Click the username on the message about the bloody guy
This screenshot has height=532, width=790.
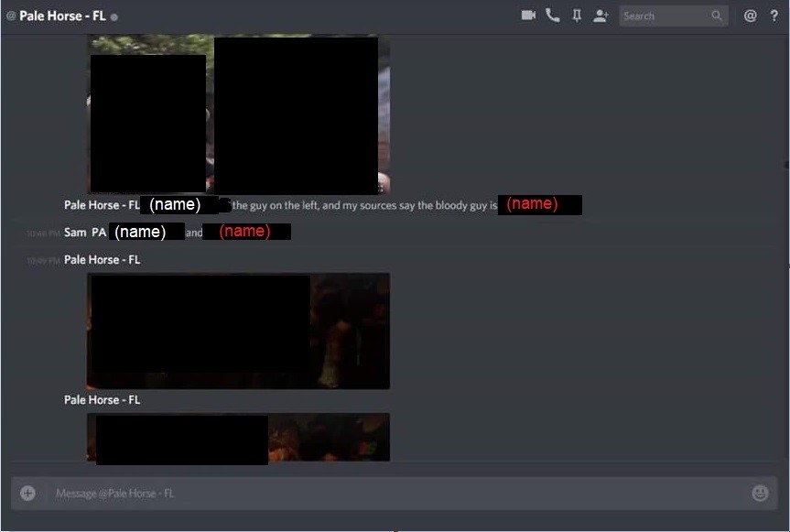click(102, 205)
